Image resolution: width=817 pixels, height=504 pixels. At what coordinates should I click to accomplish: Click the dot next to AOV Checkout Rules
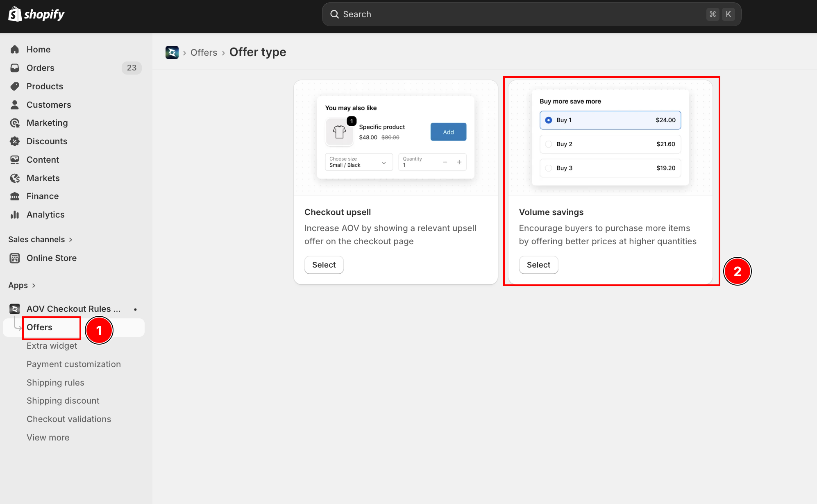pyautogui.click(x=135, y=309)
